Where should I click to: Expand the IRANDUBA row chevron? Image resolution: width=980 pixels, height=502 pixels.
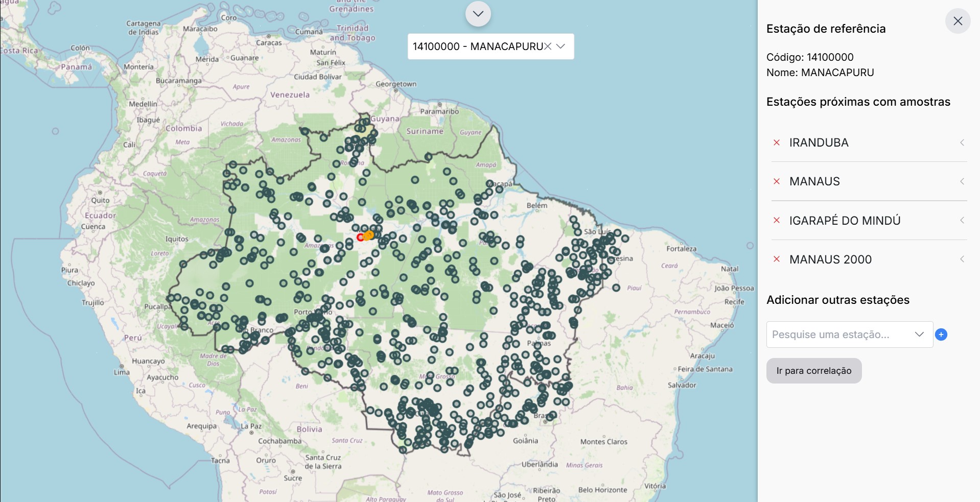point(962,142)
